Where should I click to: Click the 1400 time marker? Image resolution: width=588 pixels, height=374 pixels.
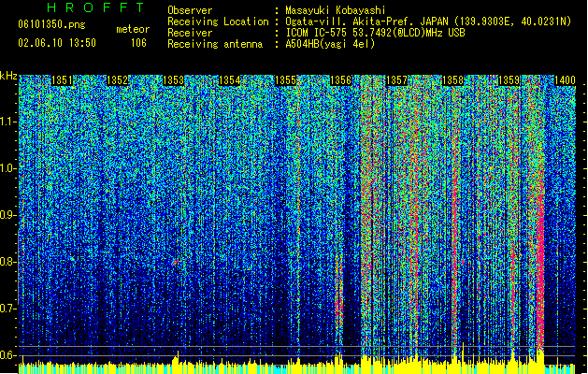point(565,80)
